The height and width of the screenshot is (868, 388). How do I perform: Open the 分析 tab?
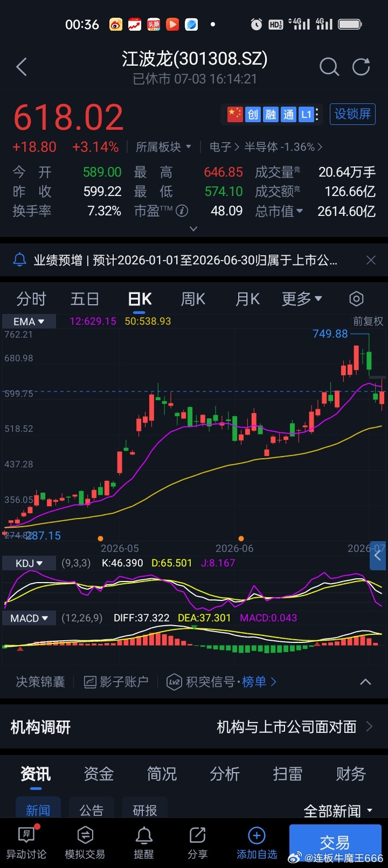225,774
